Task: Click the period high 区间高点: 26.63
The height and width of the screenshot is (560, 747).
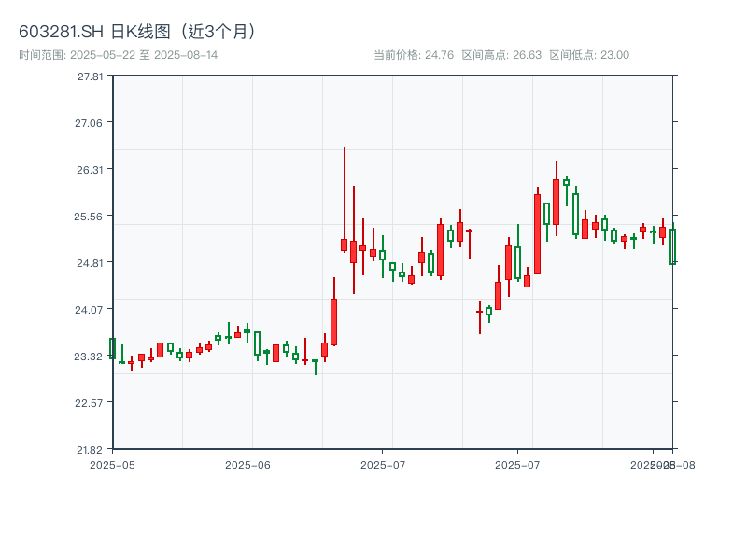Action: click(501, 55)
